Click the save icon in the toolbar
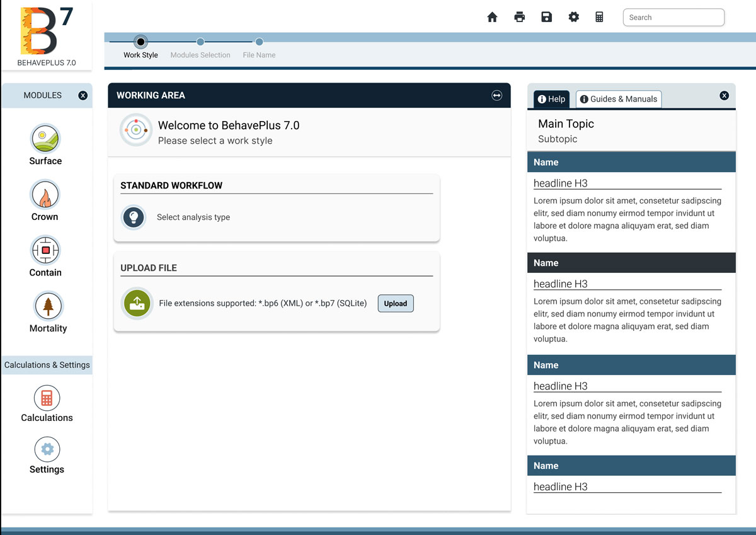The height and width of the screenshot is (535, 756). coord(546,17)
